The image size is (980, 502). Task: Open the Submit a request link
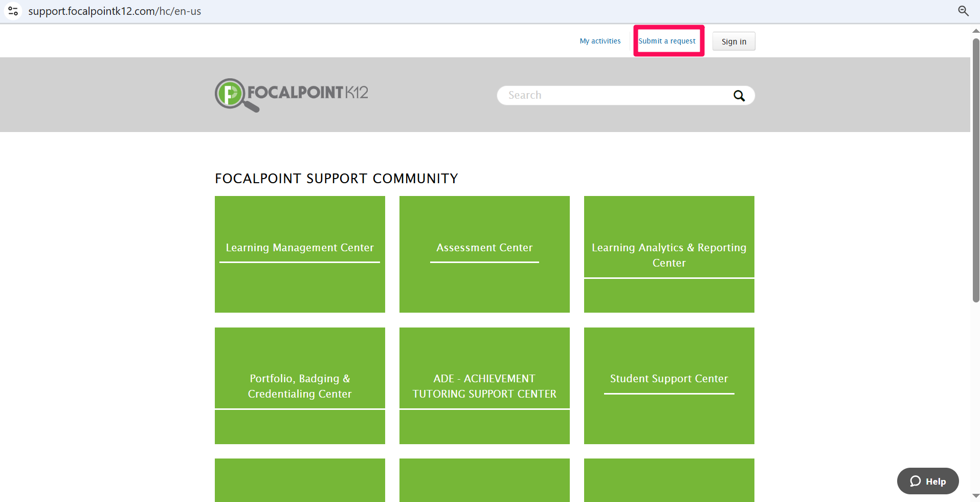(666, 41)
